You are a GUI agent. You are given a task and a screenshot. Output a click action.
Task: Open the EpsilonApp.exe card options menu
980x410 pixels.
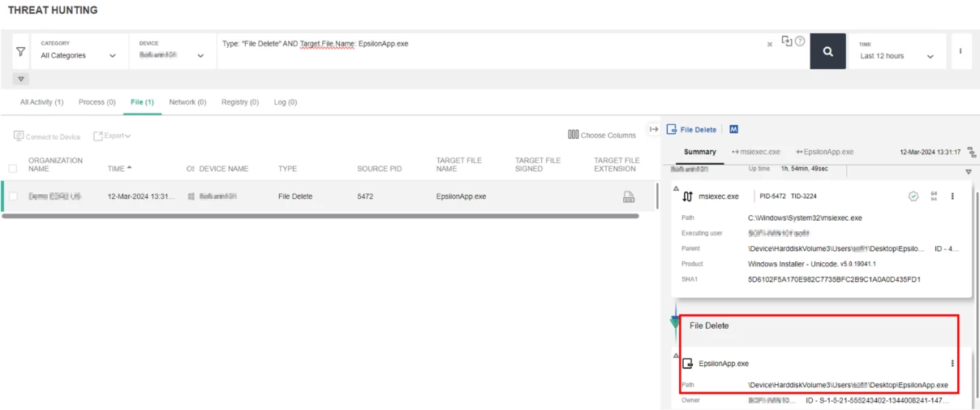[x=952, y=363]
